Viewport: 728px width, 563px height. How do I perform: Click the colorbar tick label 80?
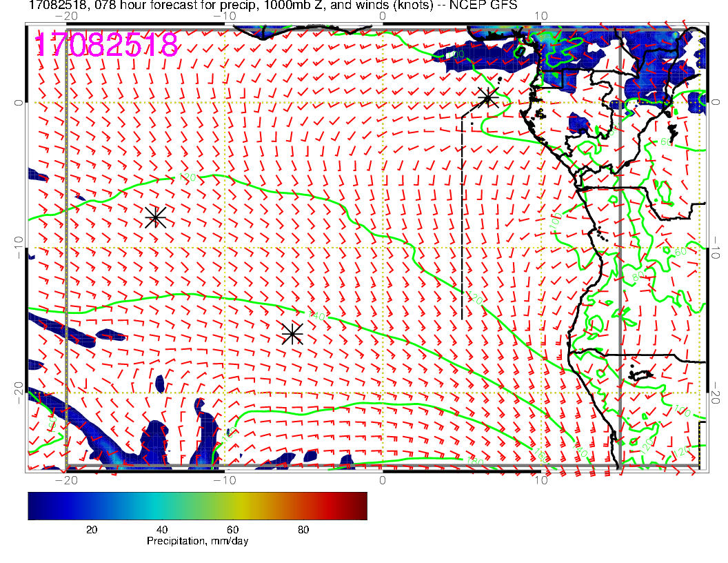tap(303, 529)
